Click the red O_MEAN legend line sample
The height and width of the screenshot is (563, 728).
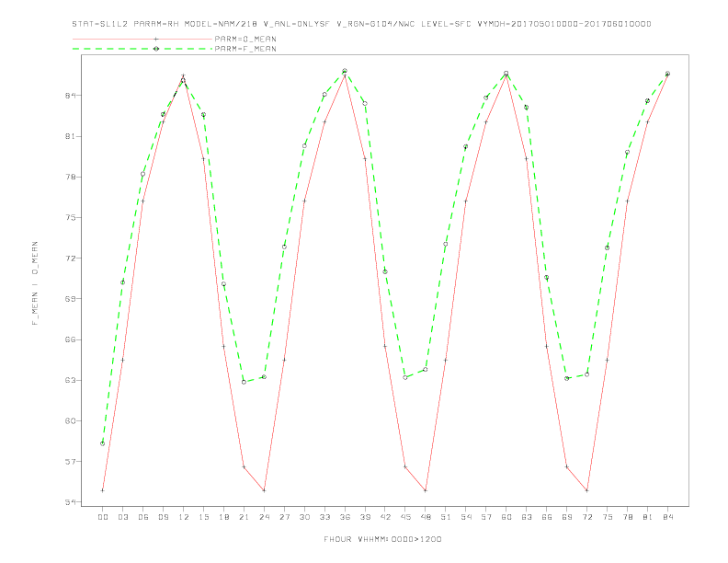point(142,39)
